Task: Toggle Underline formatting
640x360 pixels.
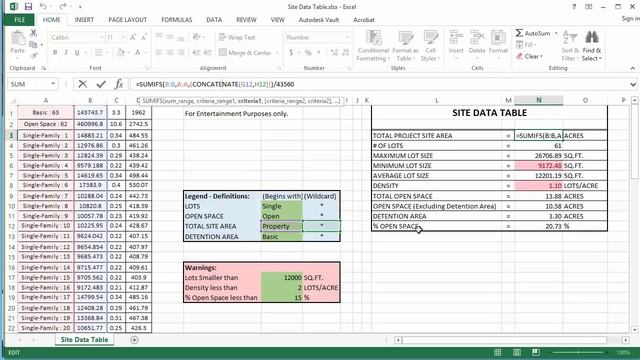Action: pos(77,52)
